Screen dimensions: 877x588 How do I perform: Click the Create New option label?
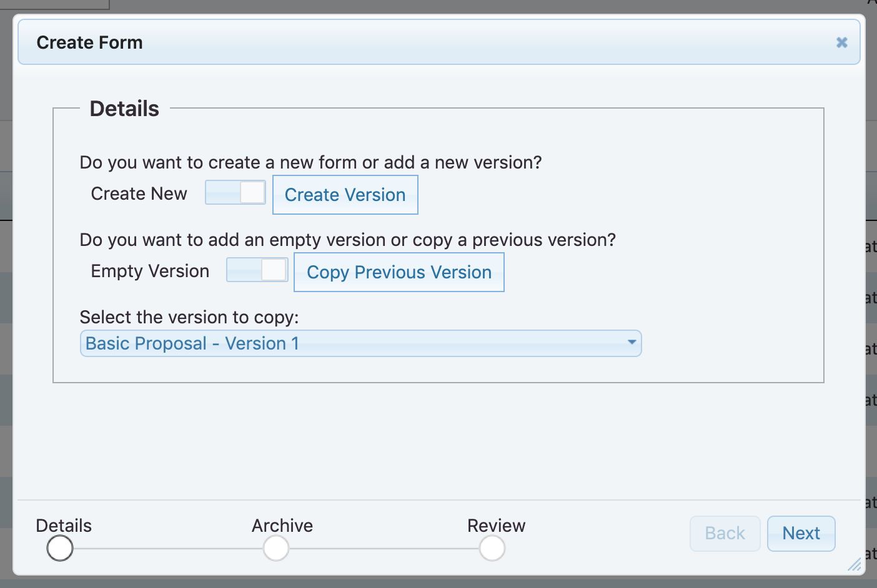[139, 194]
